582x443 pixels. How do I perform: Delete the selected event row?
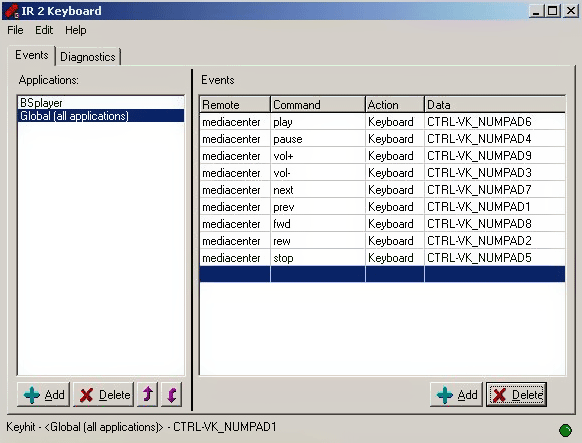(516, 394)
